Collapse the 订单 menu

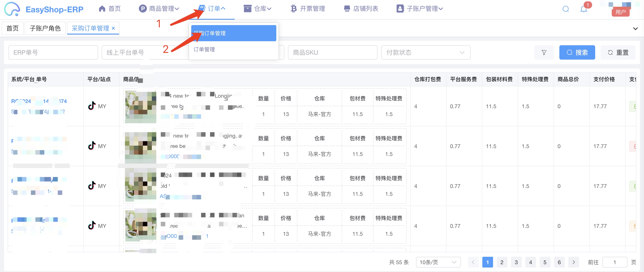[212, 9]
